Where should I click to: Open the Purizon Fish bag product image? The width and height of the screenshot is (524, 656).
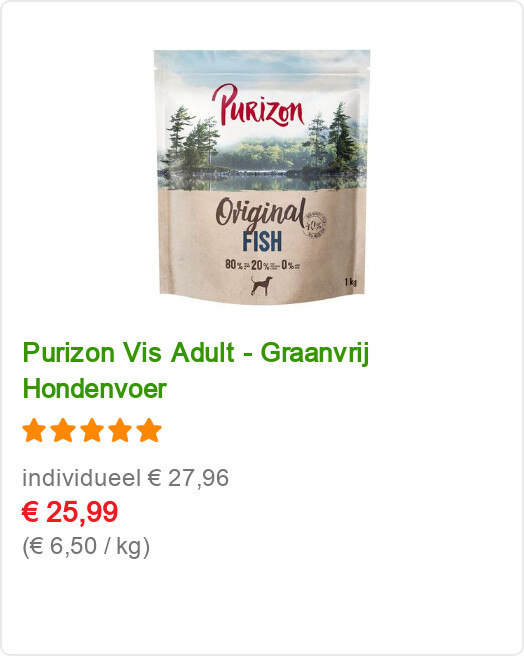point(262,177)
